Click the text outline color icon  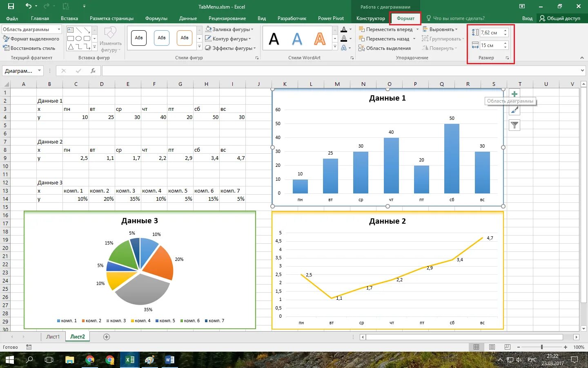pos(344,39)
